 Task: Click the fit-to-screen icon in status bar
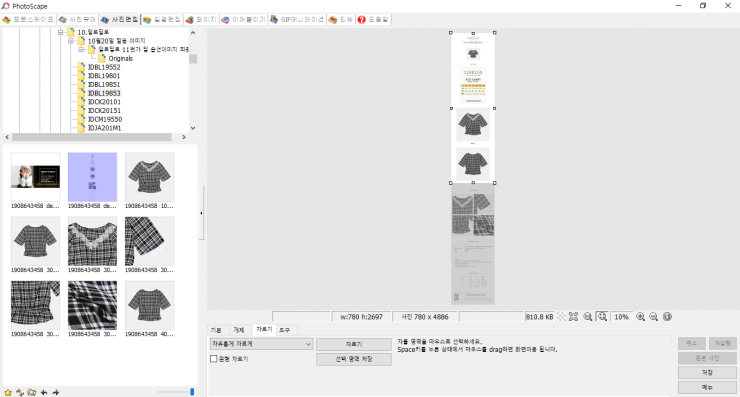[x=573, y=317]
